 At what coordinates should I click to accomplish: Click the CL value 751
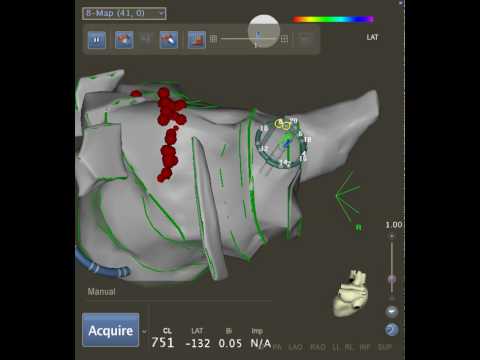pos(163,342)
